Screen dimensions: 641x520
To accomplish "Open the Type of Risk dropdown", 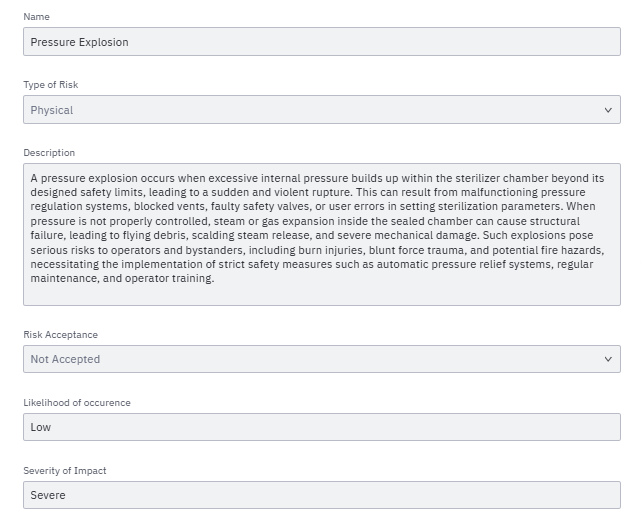I will point(321,110).
